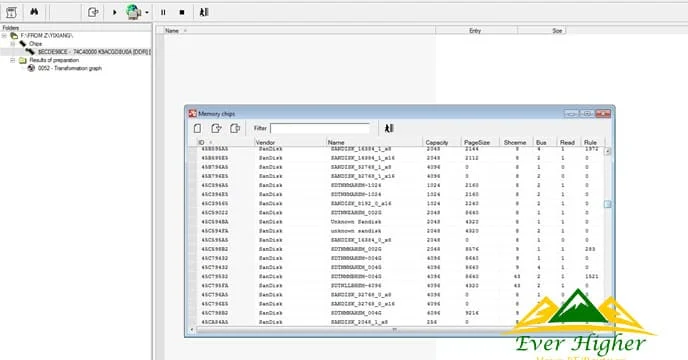Focus the Filter field in Memory chips

click(320, 128)
